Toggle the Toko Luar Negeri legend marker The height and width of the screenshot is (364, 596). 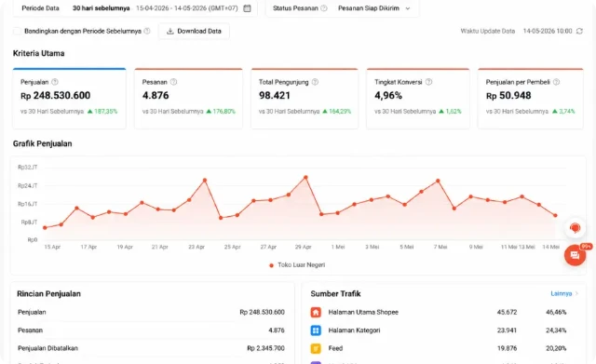pos(271,265)
